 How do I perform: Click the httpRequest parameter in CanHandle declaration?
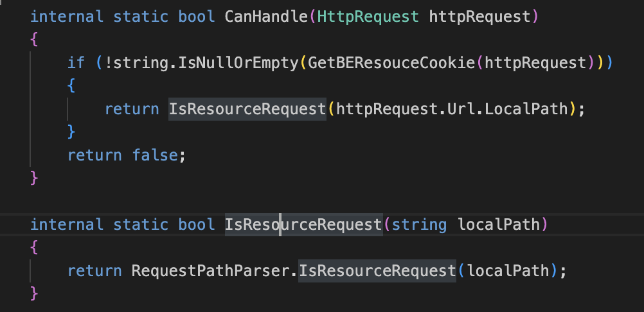(x=479, y=16)
